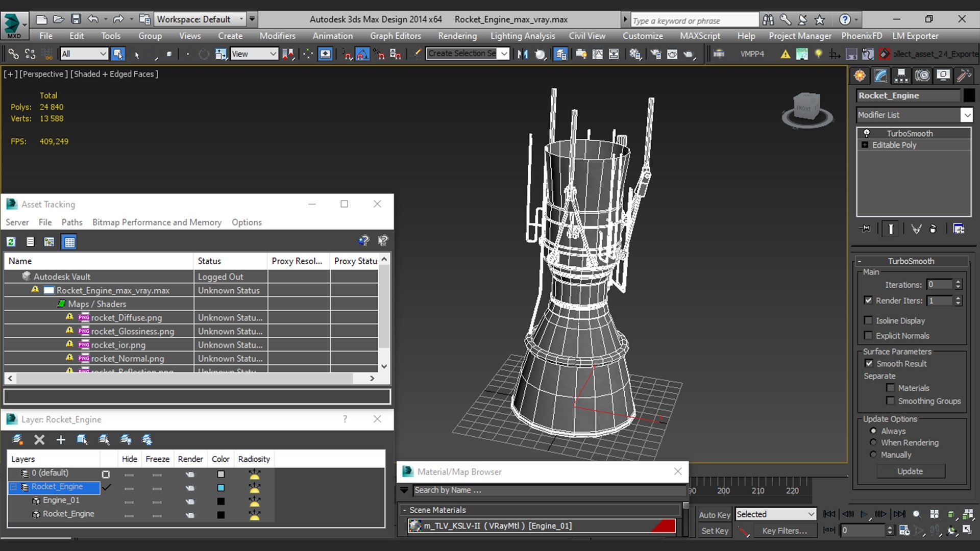Image resolution: width=980 pixels, height=551 pixels.
Task: Click the Unlink Selection tool icon
Action: click(x=30, y=54)
